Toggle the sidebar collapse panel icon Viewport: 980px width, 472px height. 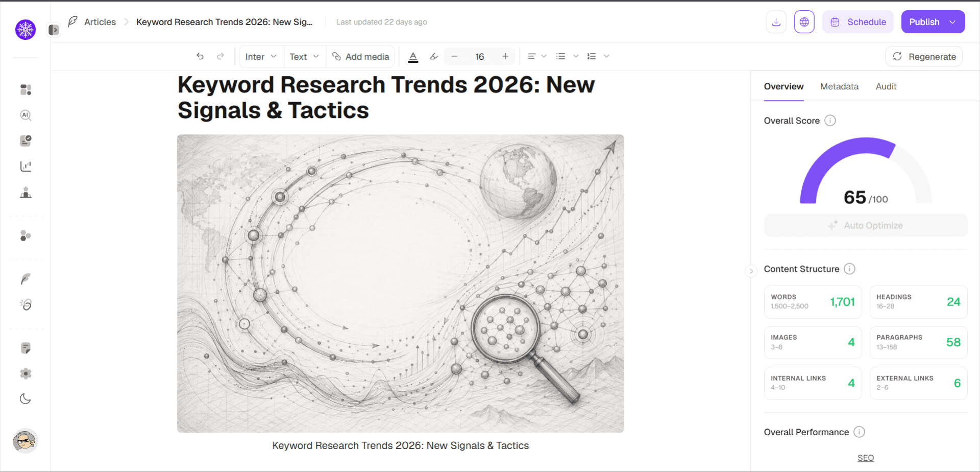click(54, 30)
